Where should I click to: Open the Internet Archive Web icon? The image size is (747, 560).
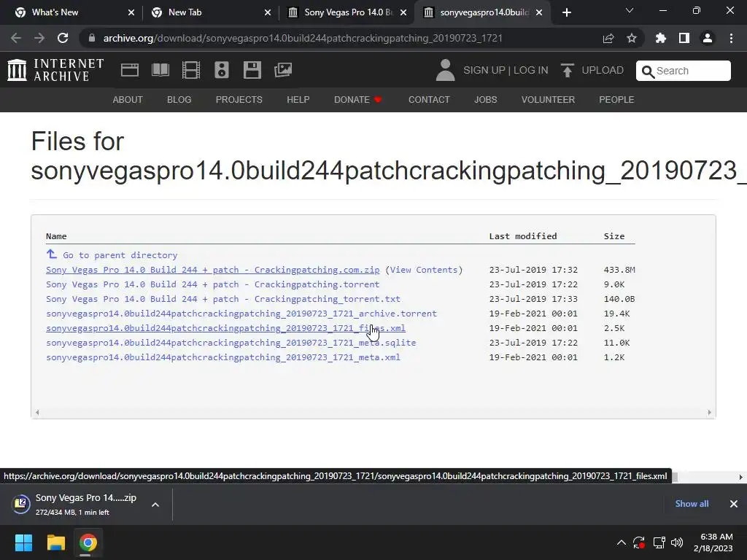click(x=130, y=70)
